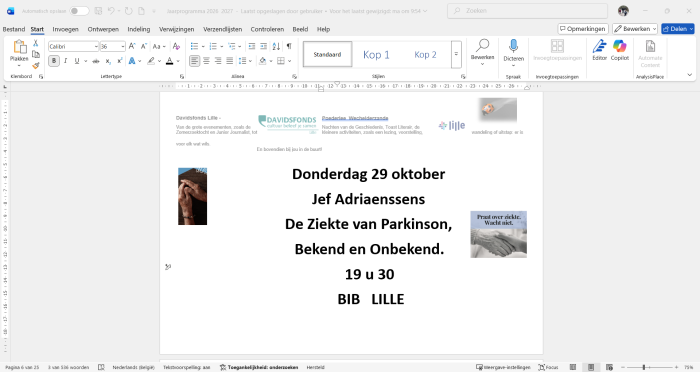Toggle Bold formatting button
The image size is (700, 372).
(x=54, y=61)
